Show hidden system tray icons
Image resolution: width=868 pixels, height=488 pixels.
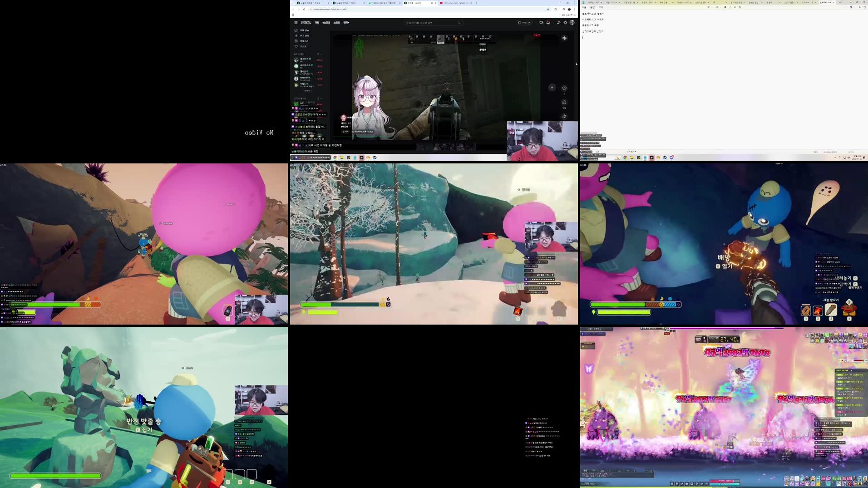click(835, 158)
